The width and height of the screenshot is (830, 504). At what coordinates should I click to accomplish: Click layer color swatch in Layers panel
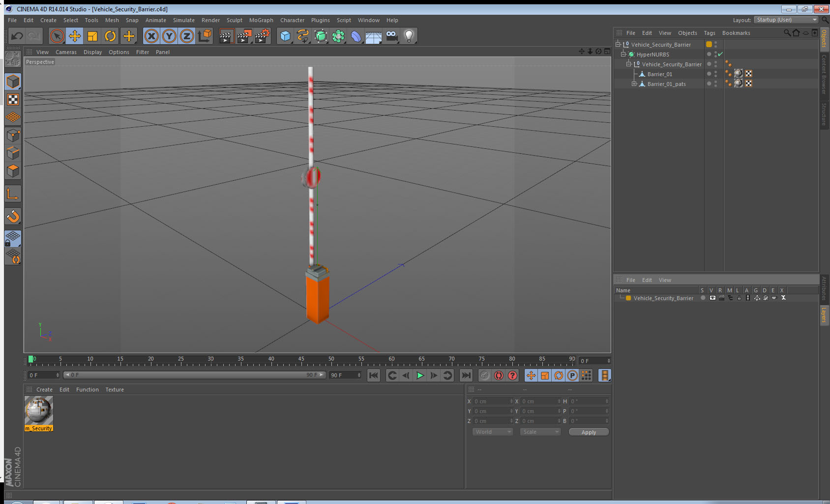628,298
